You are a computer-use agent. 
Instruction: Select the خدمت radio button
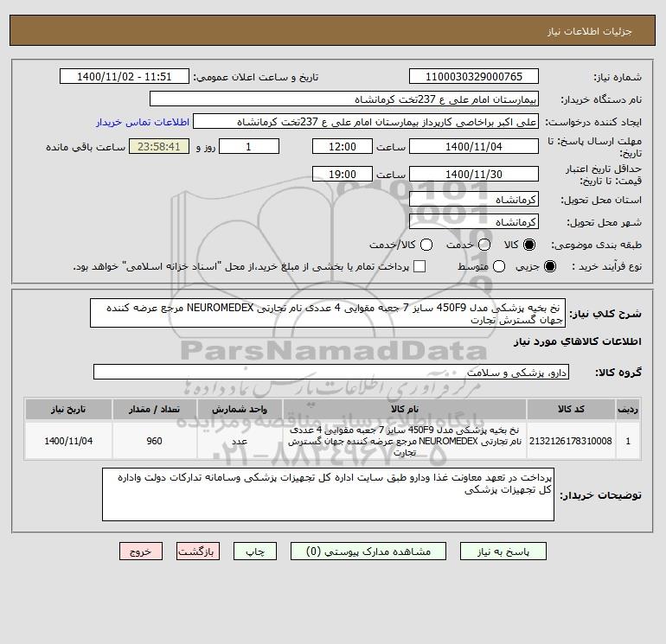(x=484, y=245)
